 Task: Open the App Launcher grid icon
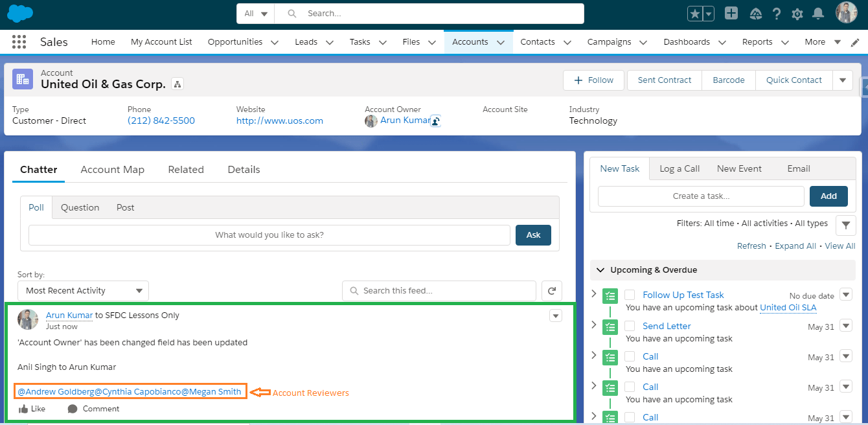click(19, 41)
